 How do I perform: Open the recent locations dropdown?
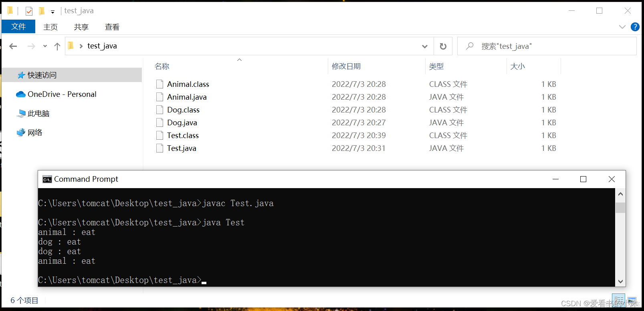click(x=45, y=46)
